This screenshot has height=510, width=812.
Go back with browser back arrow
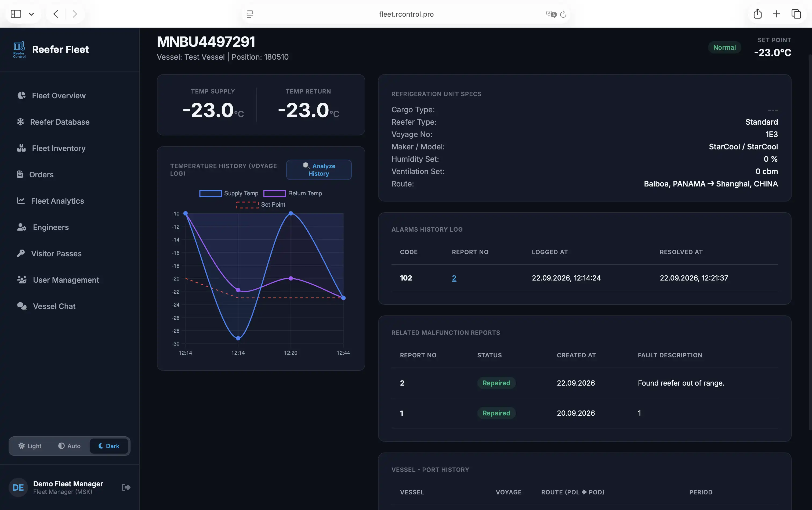point(56,14)
